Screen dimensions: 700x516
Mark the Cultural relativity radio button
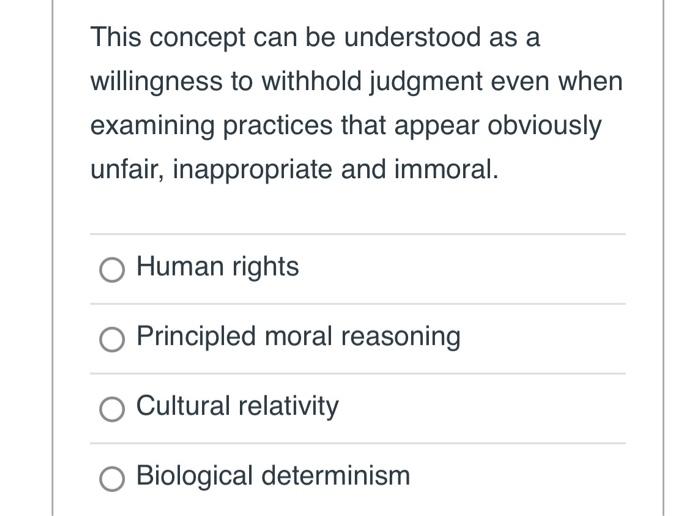pyautogui.click(x=114, y=408)
